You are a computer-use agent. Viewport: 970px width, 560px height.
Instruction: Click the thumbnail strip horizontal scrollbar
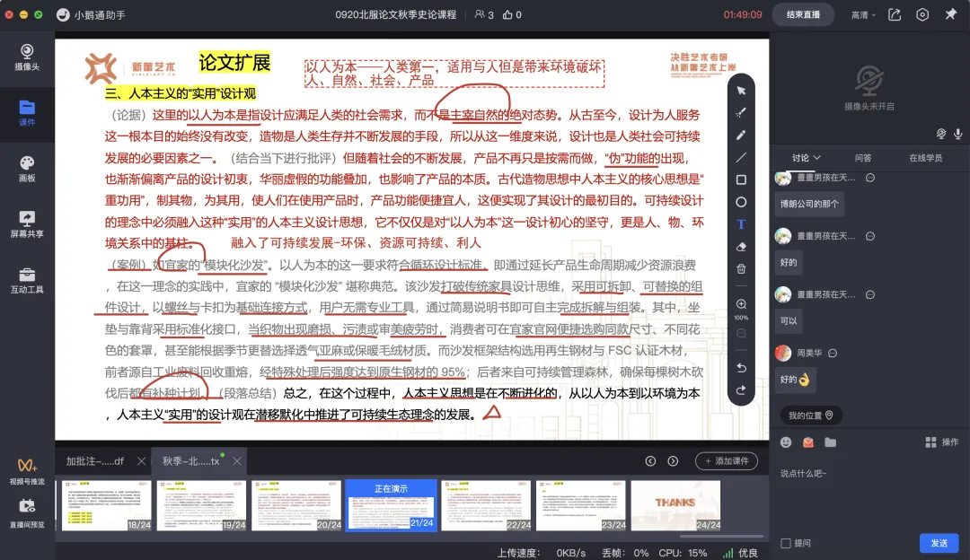coord(721,536)
